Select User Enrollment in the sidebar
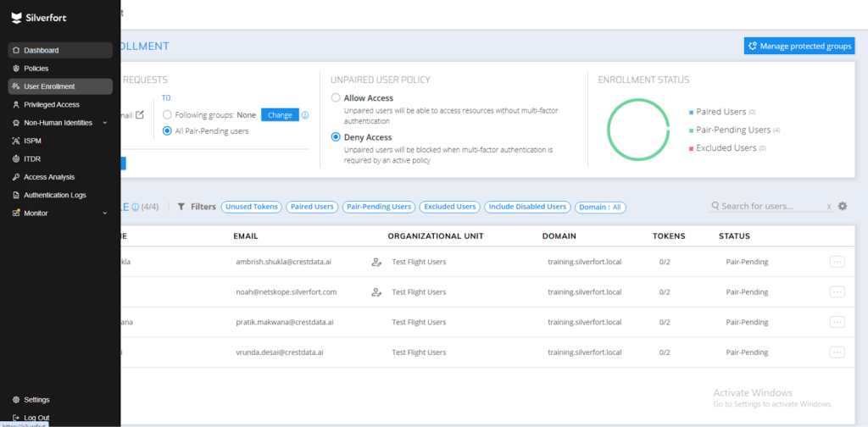This screenshot has width=868, height=427. tap(60, 86)
